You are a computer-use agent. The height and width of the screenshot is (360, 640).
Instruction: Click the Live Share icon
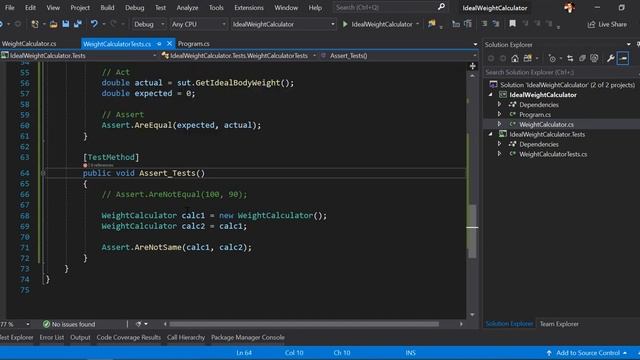tap(591, 24)
